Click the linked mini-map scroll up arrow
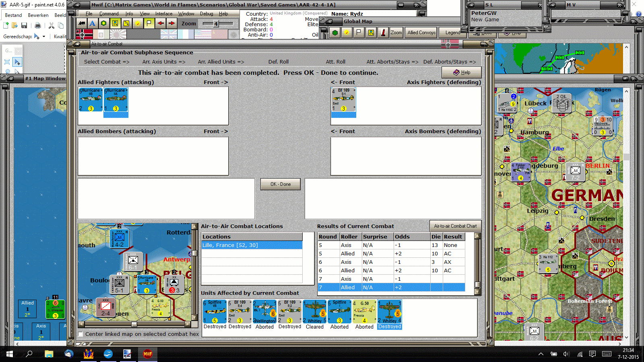Image resolution: width=644 pixels, height=362 pixels. (194, 227)
